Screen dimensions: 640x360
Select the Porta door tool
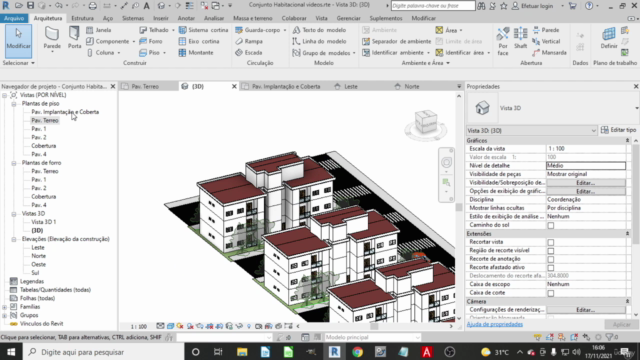[74, 38]
